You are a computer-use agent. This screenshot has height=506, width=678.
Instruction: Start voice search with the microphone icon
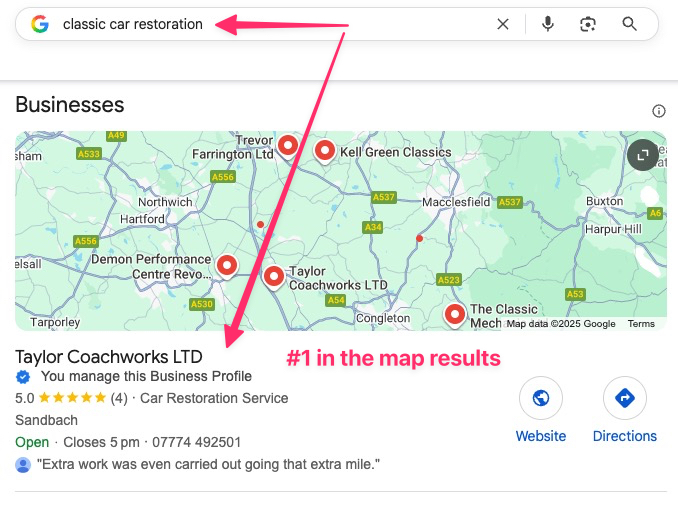point(548,24)
